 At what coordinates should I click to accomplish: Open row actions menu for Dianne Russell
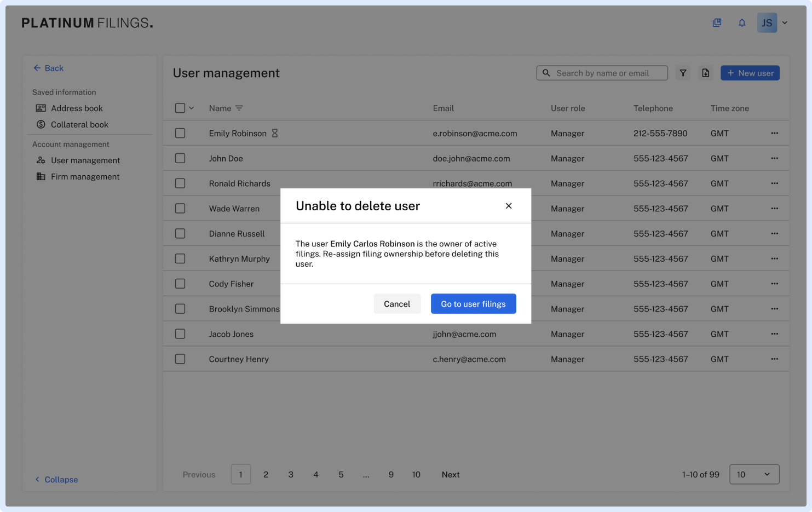click(x=774, y=233)
